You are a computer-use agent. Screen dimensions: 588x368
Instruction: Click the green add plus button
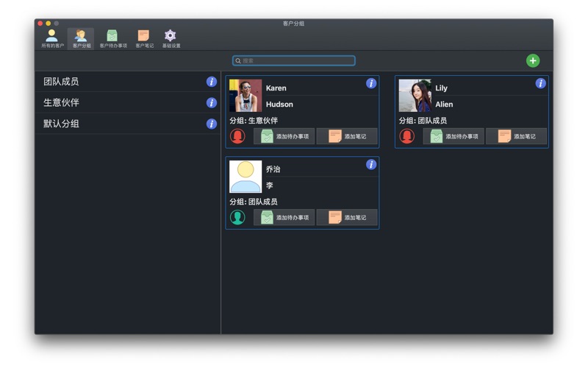click(x=532, y=60)
